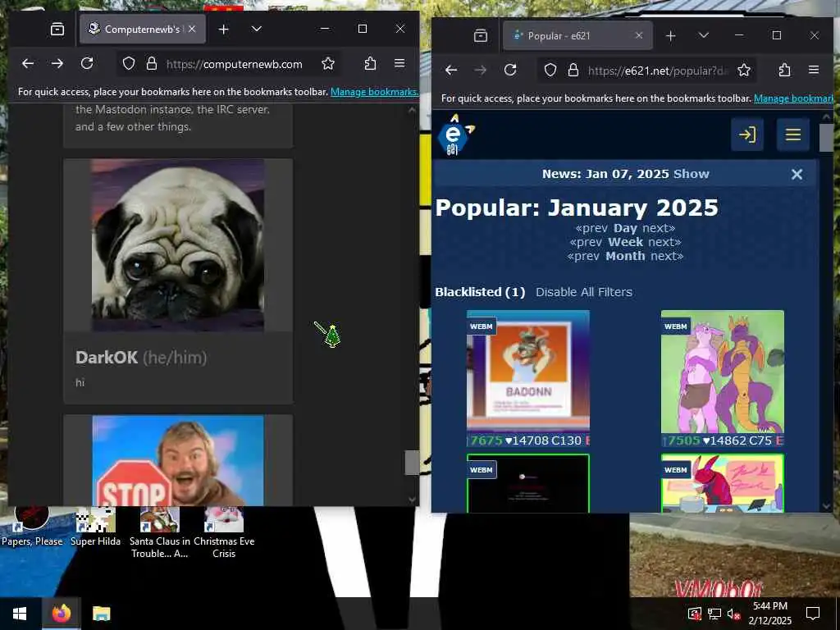
Task: Click Manage bookmarks link in e621 window
Action: pos(793,98)
